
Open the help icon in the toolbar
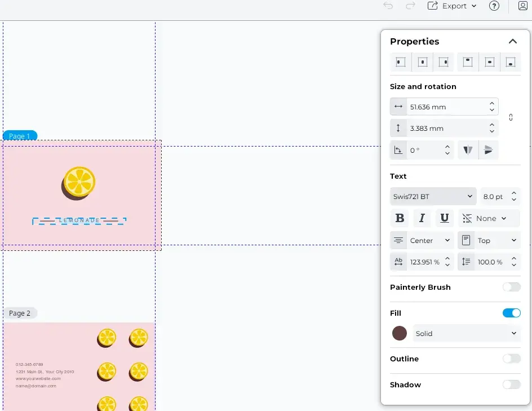pos(494,6)
